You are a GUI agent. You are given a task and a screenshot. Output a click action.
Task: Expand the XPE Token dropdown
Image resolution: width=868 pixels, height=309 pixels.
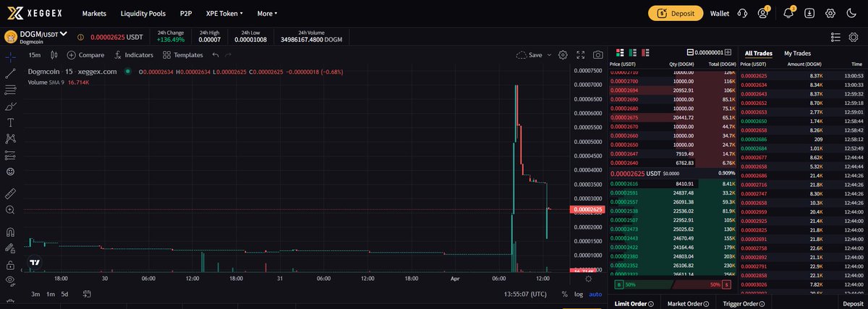(x=226, y=13)
